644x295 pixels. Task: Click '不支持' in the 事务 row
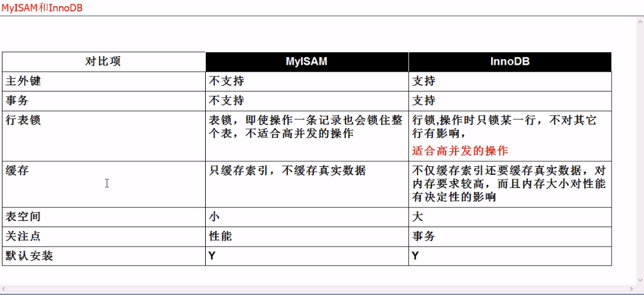click(x=226, y=100)
